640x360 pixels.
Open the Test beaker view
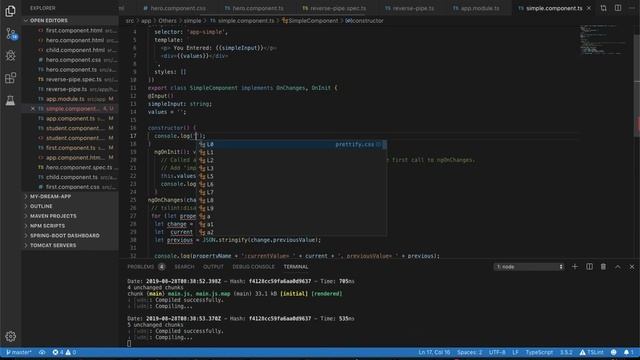(x=10, y=100)
